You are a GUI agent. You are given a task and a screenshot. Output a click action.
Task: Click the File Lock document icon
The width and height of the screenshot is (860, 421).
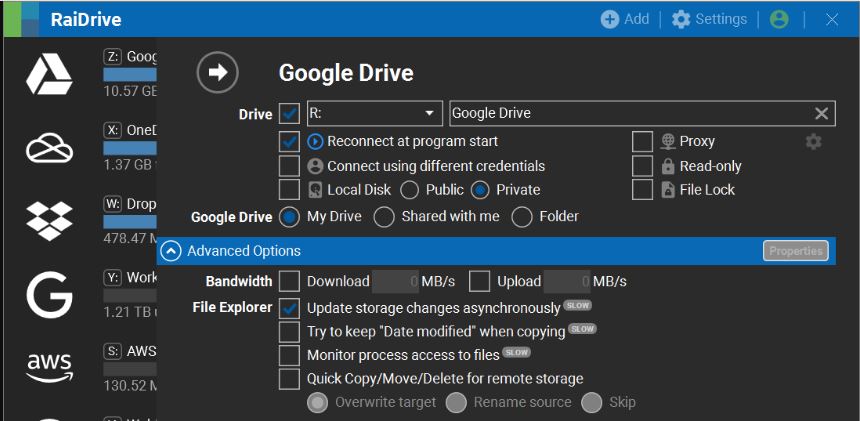pos(667,190)
